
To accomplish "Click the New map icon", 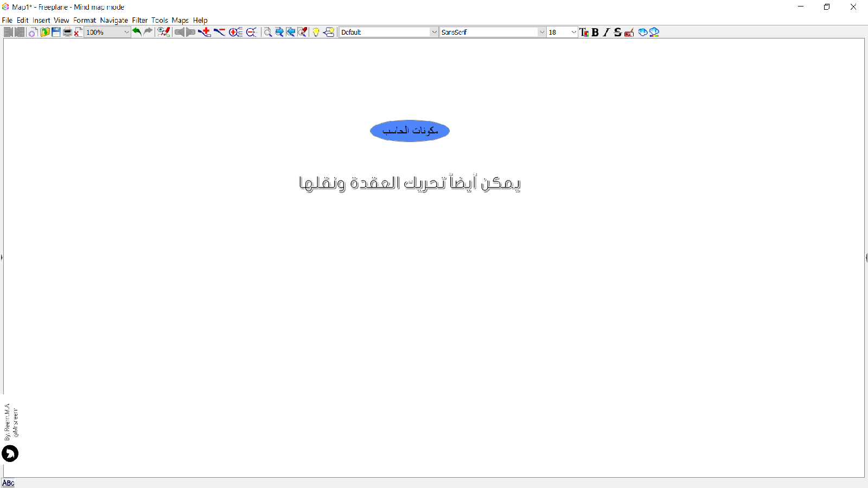I will (x=33, y=33).
